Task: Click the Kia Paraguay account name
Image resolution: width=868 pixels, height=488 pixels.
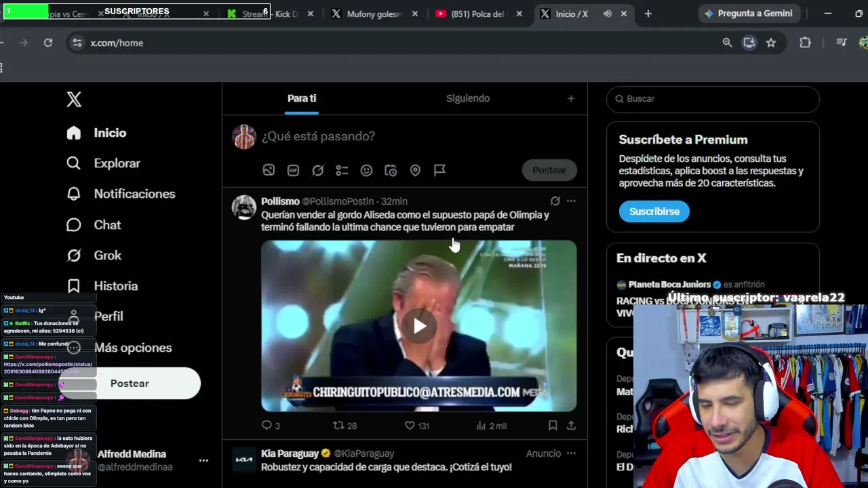Action: 290,453
